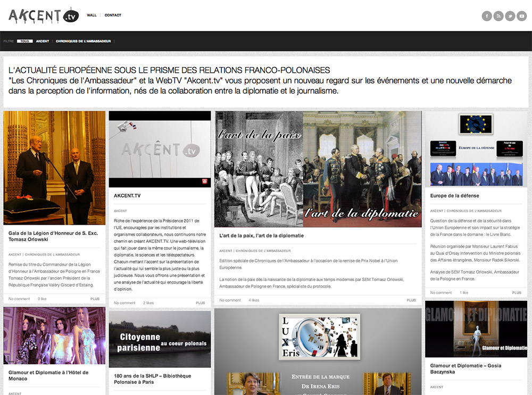Open 'No comment' on the Gala card

coord(19,299)
